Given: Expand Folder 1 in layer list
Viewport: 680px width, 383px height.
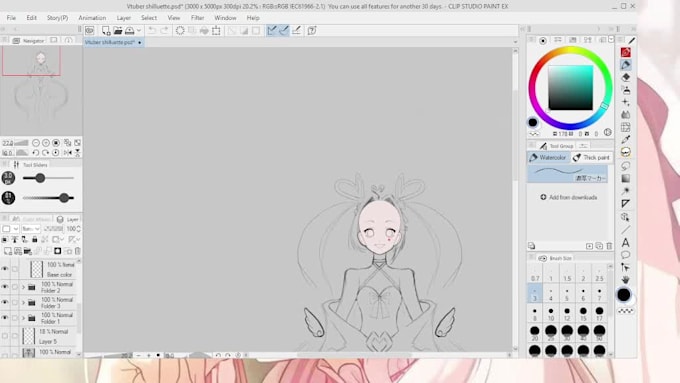Looking at the screenshot, I should point(23,318).
